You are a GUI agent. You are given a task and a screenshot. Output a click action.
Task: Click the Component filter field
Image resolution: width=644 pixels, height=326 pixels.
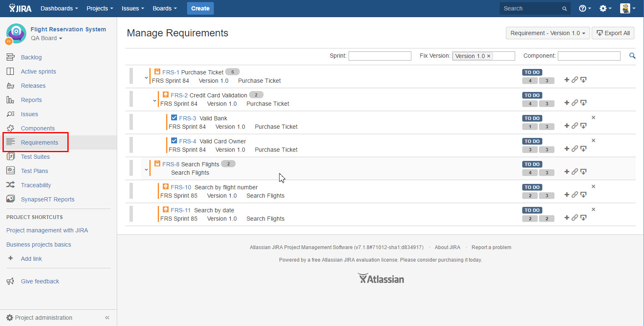click(x=589, y=56)
